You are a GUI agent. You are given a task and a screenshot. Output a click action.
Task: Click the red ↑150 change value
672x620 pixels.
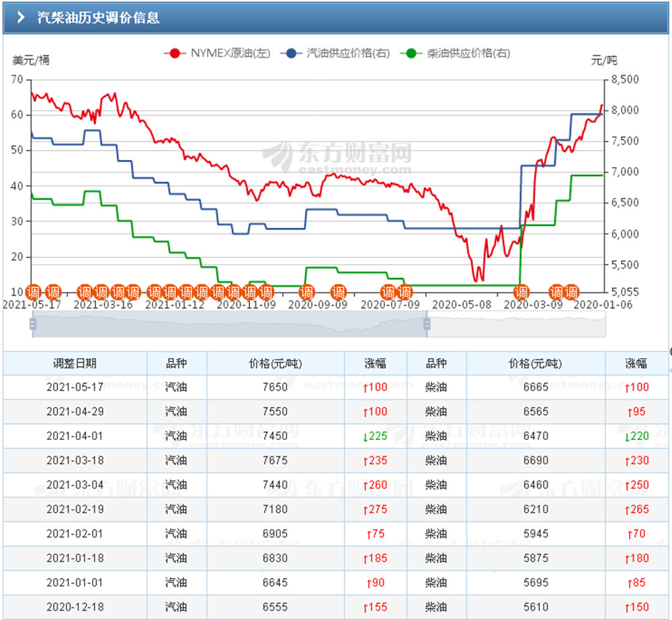[636, 607]
